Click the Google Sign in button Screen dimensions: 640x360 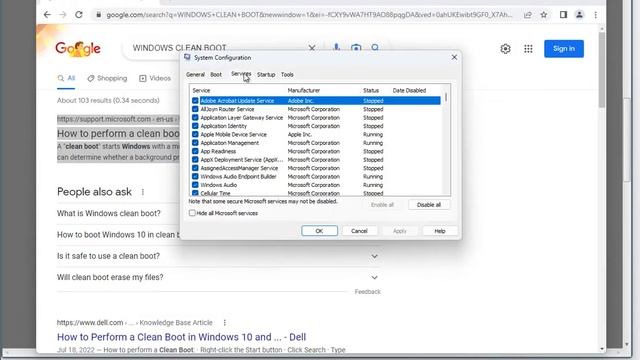tap(564, 49)
